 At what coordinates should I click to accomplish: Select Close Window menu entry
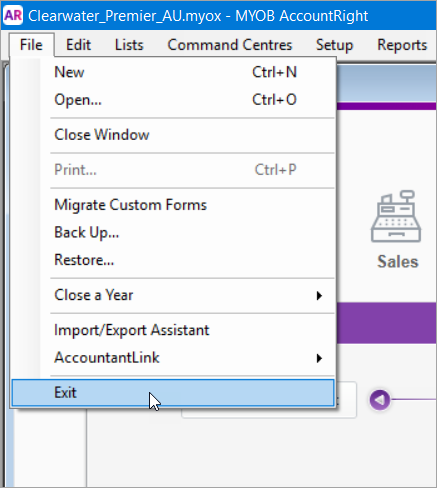click(173, 135)
